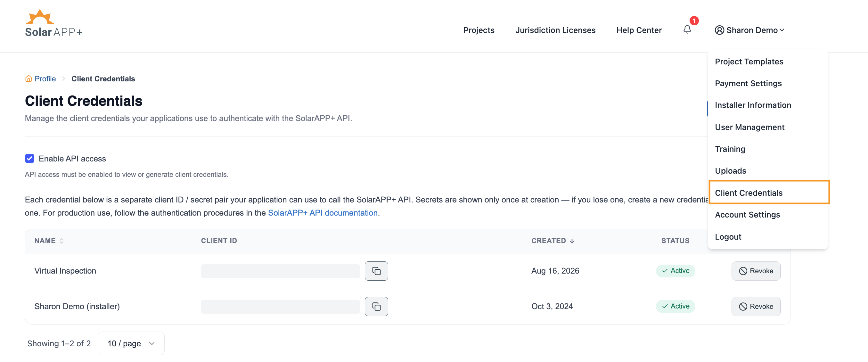
Task: Click the home icon in breadcrumb
Action: [x=29, y=78]
